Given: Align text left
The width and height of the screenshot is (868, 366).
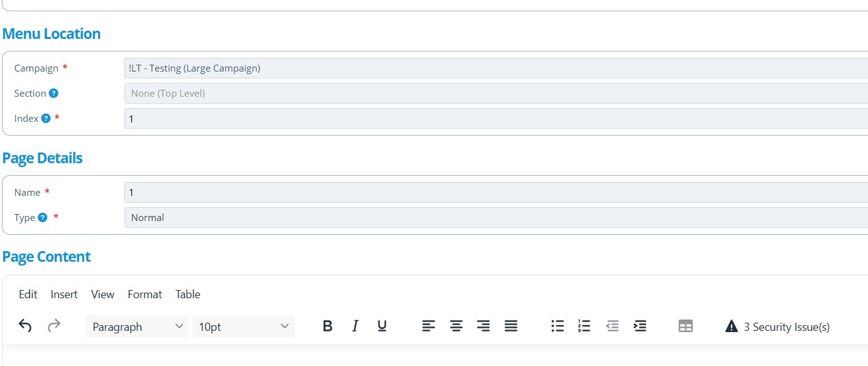Looking at the screenshot, I should click(429, 326).
